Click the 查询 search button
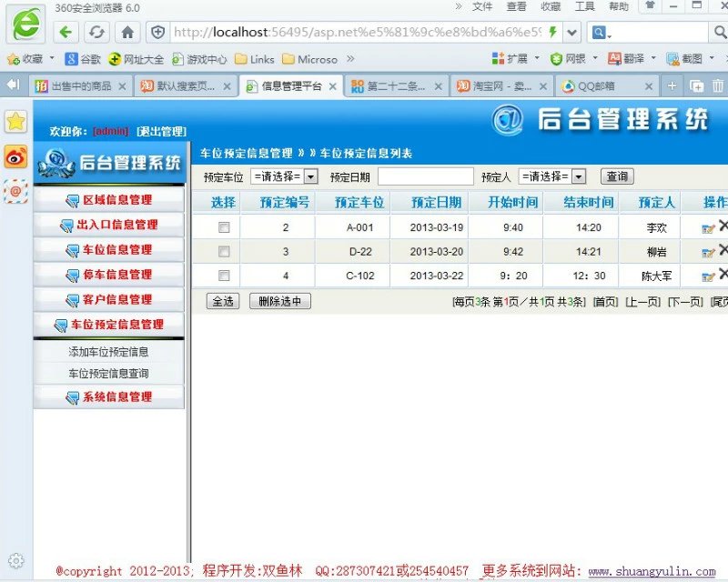 (617, 176)
